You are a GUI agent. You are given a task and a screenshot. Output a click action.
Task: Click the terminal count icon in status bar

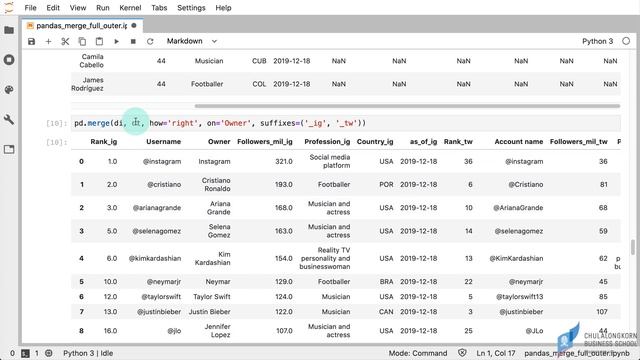[25, 353]
